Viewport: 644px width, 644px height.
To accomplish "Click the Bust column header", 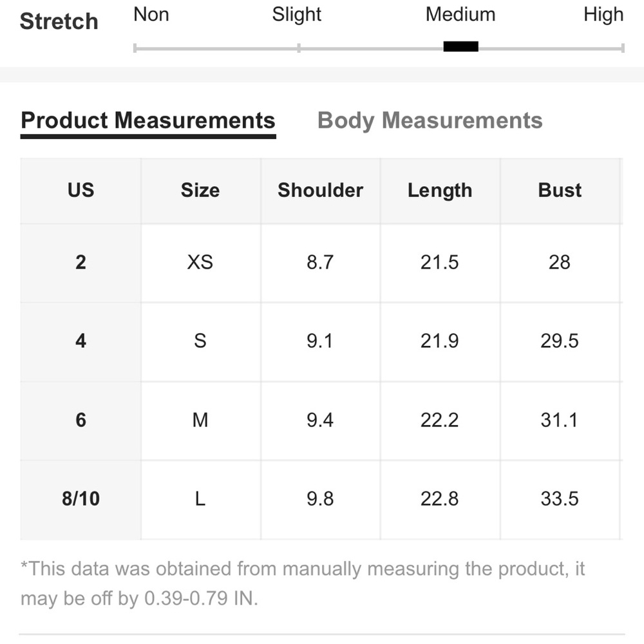I will (x=560, y=191).
